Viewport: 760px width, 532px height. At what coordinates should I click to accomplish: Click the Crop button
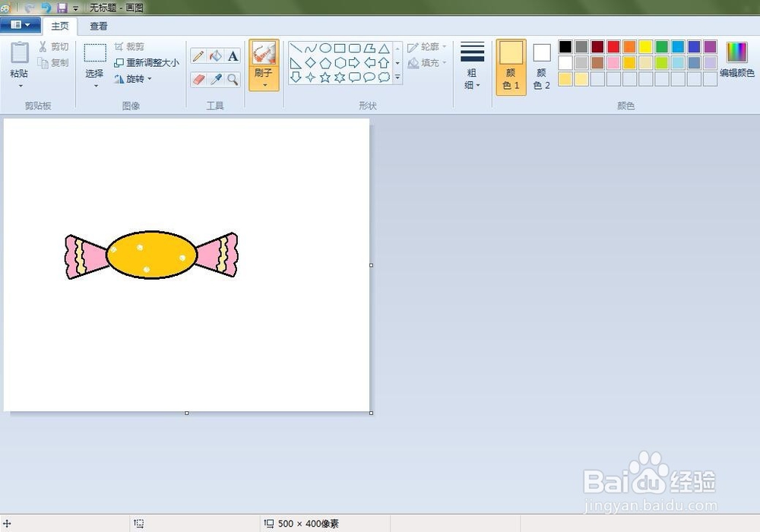pyautogui.click(x=129, y=46)
